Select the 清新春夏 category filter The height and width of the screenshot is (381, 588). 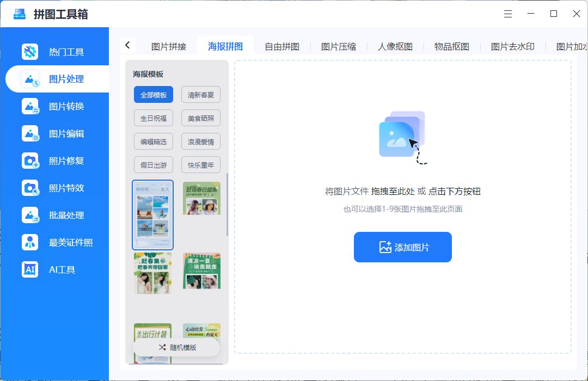[x=200, y=95]
